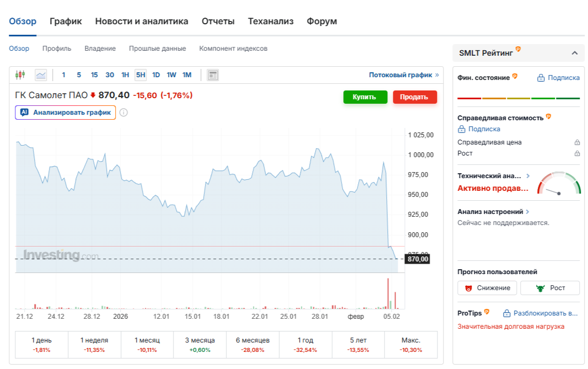Select the area chart type icon
The width and height of the screenshot is (588, 369).
(x=41, y=75)
